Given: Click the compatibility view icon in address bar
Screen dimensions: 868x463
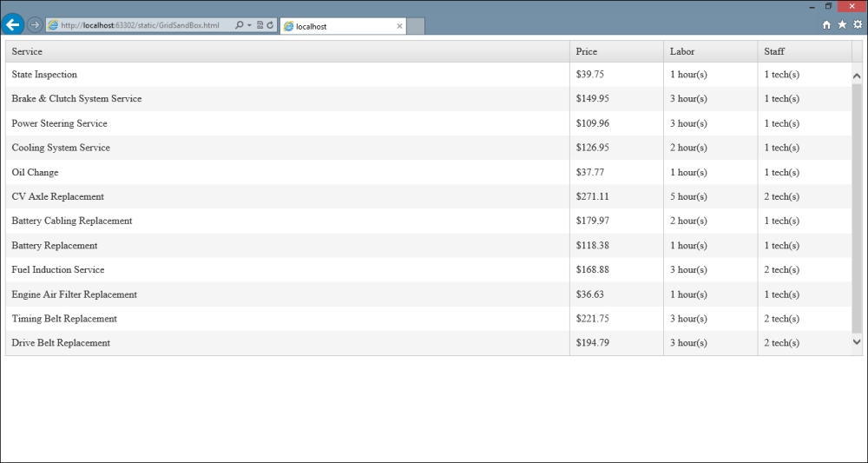Looking at the screenshot, I should (x=260, y=25).
